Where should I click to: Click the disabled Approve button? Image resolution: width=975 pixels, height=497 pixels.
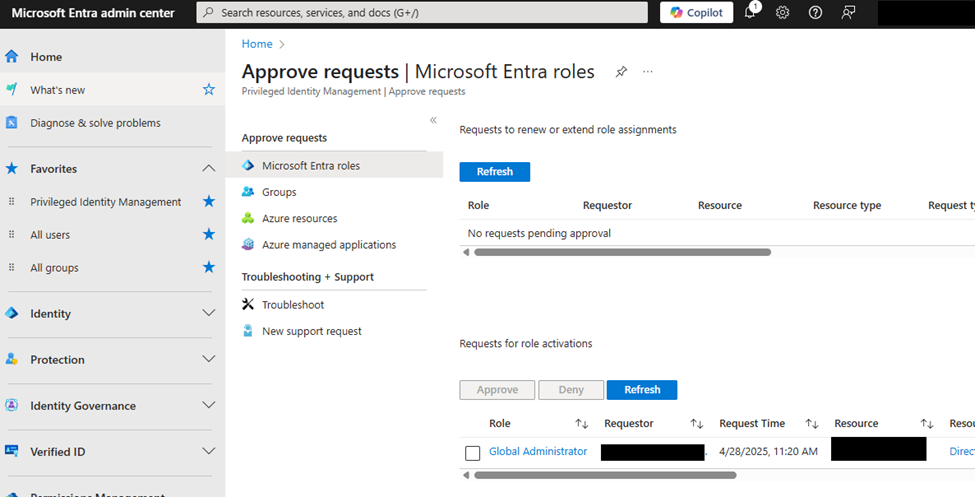(497, 389)
